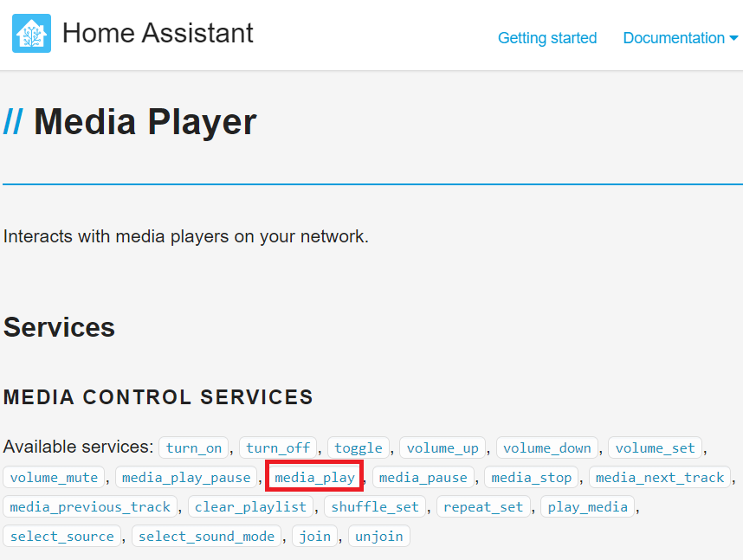The image size is (743, 560).
Task: Click the Media Player page heading
Action: 145,122
